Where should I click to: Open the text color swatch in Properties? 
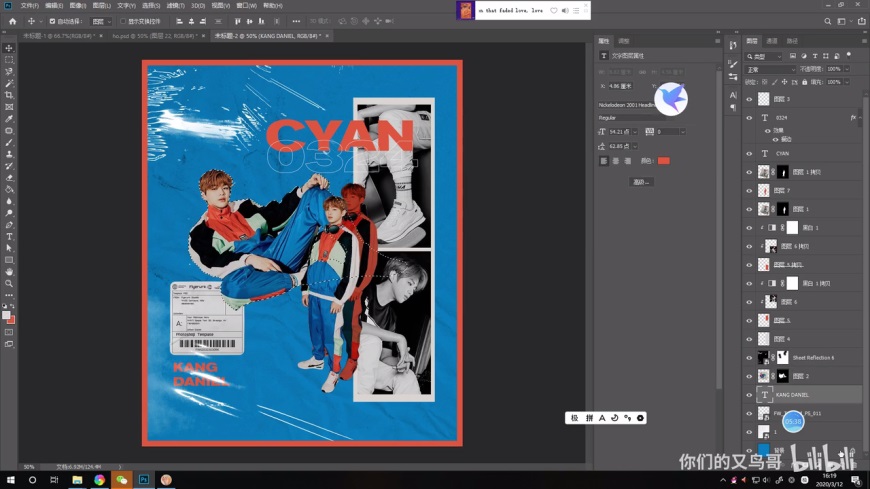(664, 161)
